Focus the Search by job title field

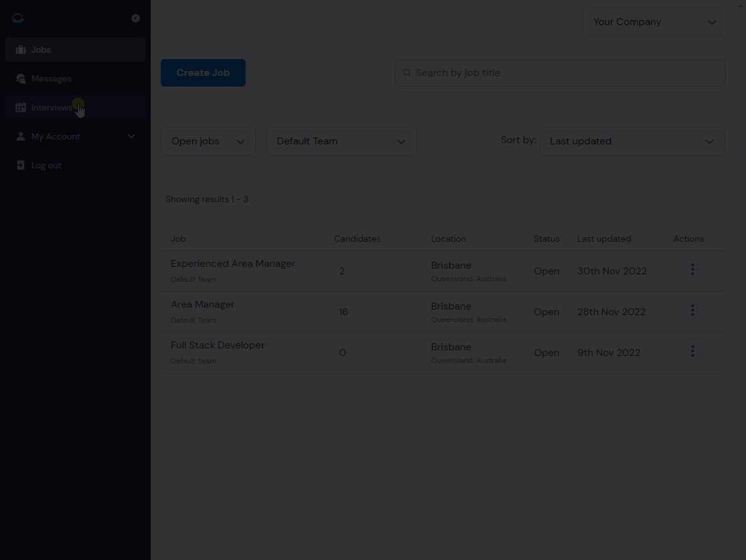pos(560,73)
